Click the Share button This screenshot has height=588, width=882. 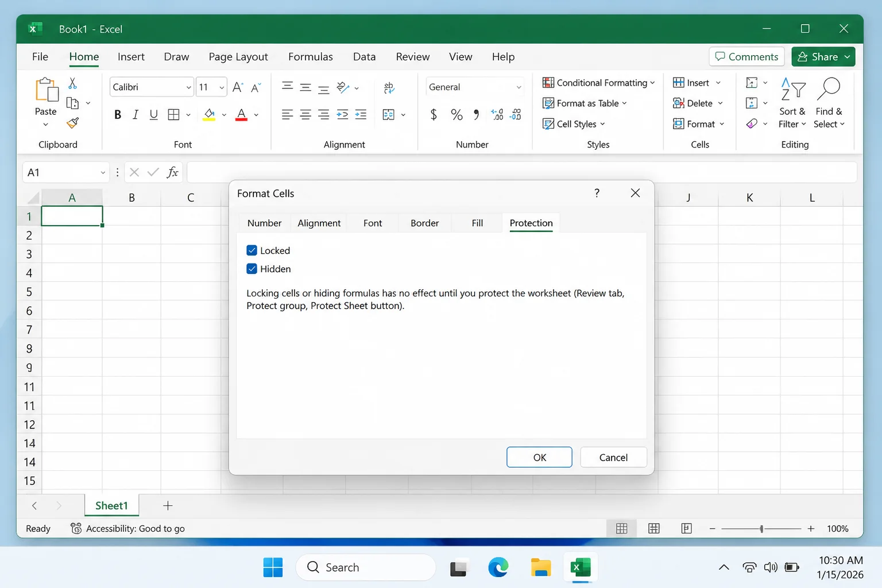tap(823, 57)
